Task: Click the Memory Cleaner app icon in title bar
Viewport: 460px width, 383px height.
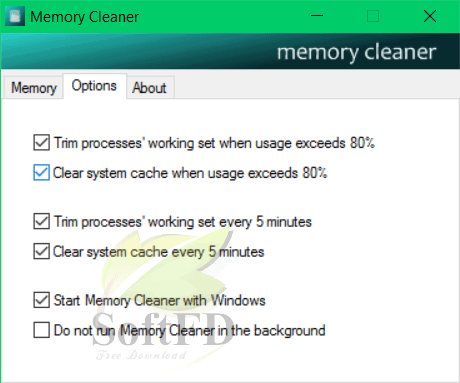Action: tap(15, 16)
